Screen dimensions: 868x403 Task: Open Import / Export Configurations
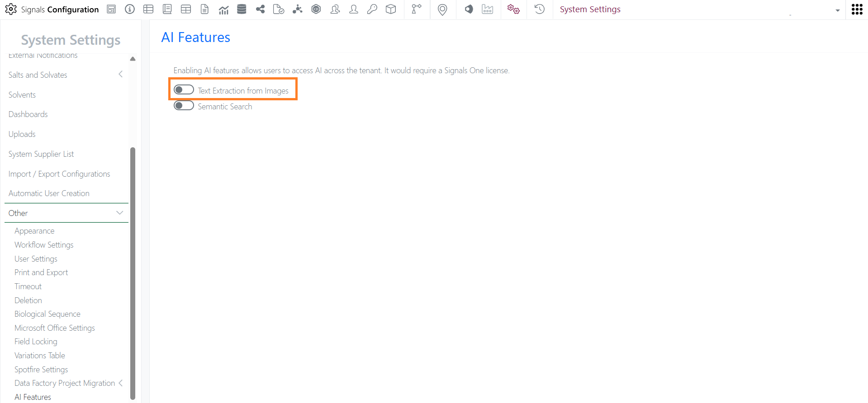click(59, 174)
